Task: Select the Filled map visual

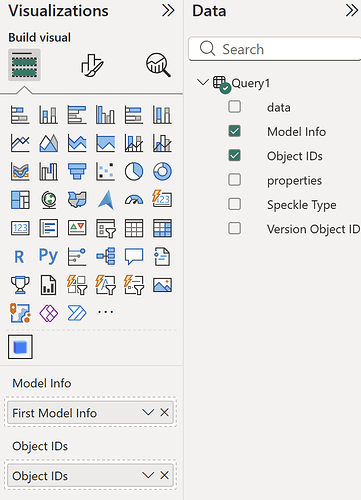Action: (x=77, y=200)
